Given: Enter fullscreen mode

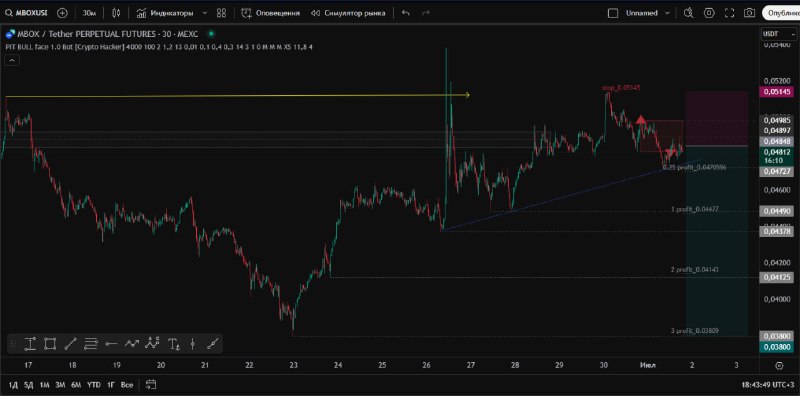Looking at the screenshot, I should click(x=730, y=13).
